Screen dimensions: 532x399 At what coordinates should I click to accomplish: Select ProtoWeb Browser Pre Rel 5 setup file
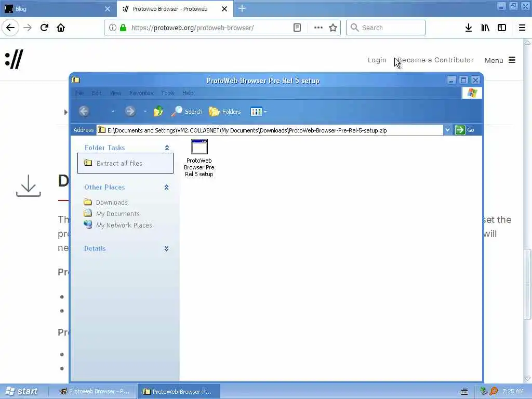(199, 158)
